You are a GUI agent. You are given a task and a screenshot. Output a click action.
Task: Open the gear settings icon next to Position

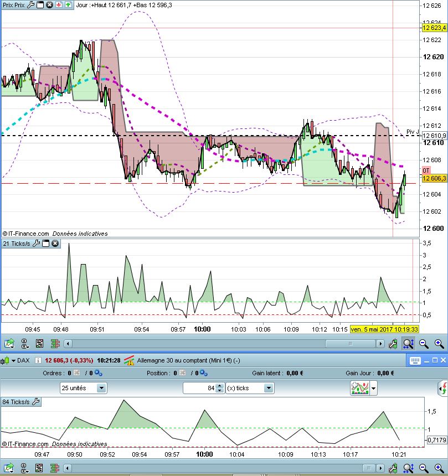pyautogui.click(x=203, y=373)
